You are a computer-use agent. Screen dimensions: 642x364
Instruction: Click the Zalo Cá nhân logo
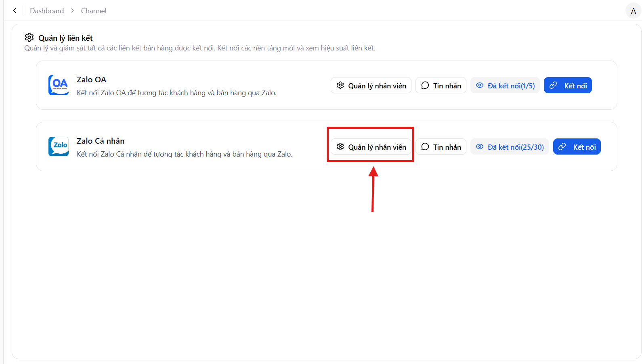59,146
